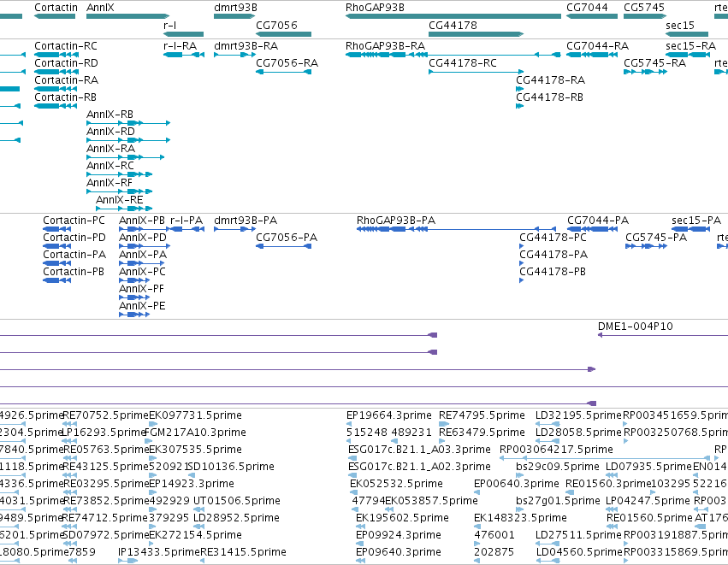Screen dimensions: 728x565
Task: Click the AnnIX-RE transcript label
Action: click(119, 200)
